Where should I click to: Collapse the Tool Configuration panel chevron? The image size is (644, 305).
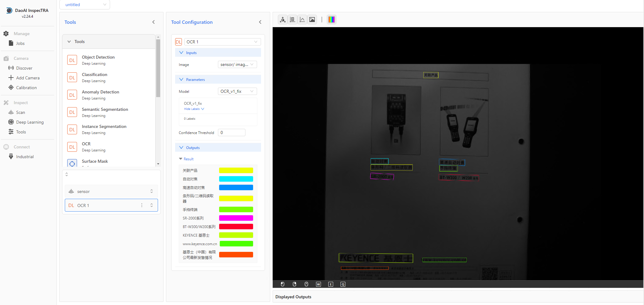(260, 22)
